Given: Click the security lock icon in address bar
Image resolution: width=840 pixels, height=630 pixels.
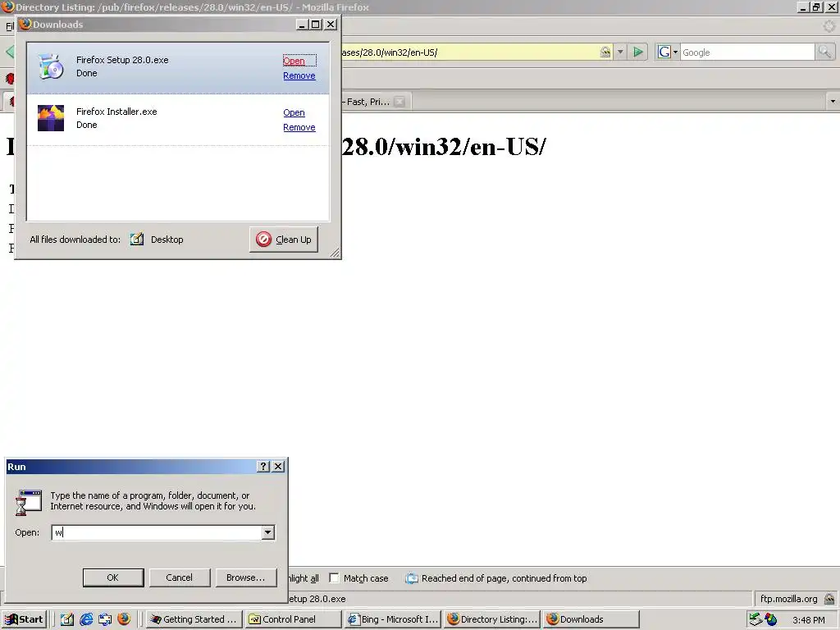Looking at the screenshot, I should click(x=605, y=52).
